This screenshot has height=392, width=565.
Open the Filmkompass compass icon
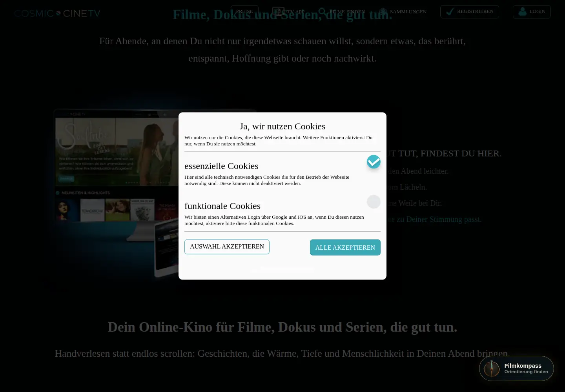click(492, 368)
